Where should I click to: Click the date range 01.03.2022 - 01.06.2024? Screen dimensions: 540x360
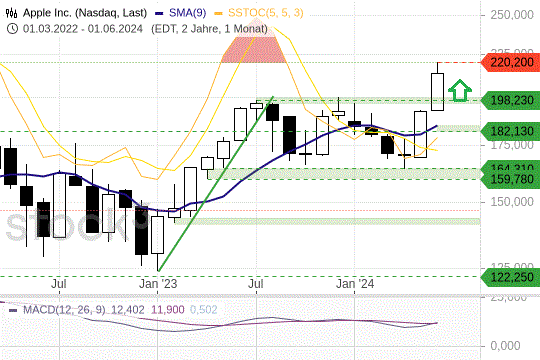point(83,29)
